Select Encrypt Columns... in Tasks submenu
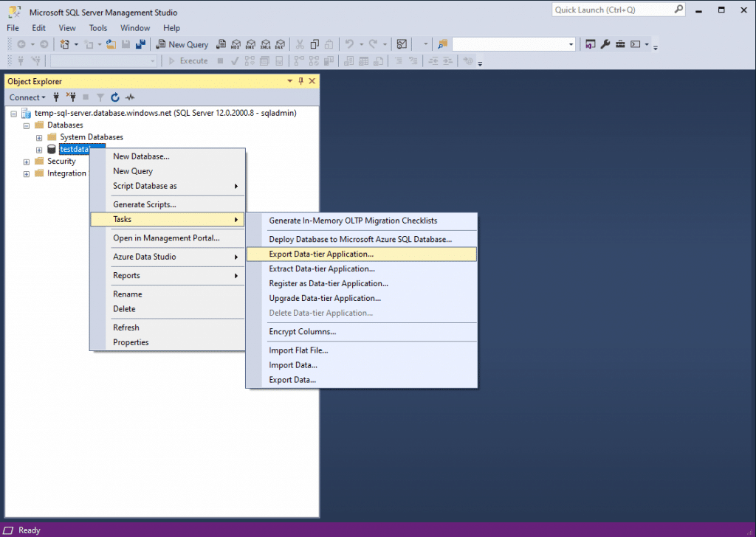This screenshot has height=537, width=756. pyautogui.click(x=362, y=332)
